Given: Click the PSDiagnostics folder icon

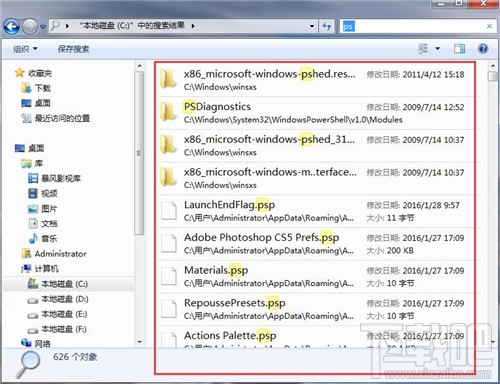Looking at the screenshot, I should [168, 111].
